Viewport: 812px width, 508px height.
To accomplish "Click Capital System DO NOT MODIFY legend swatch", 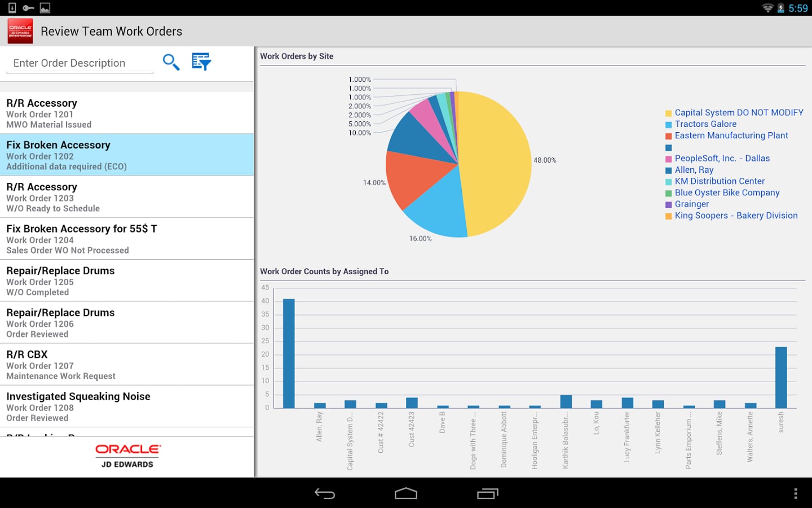I will tap(669, 113).
